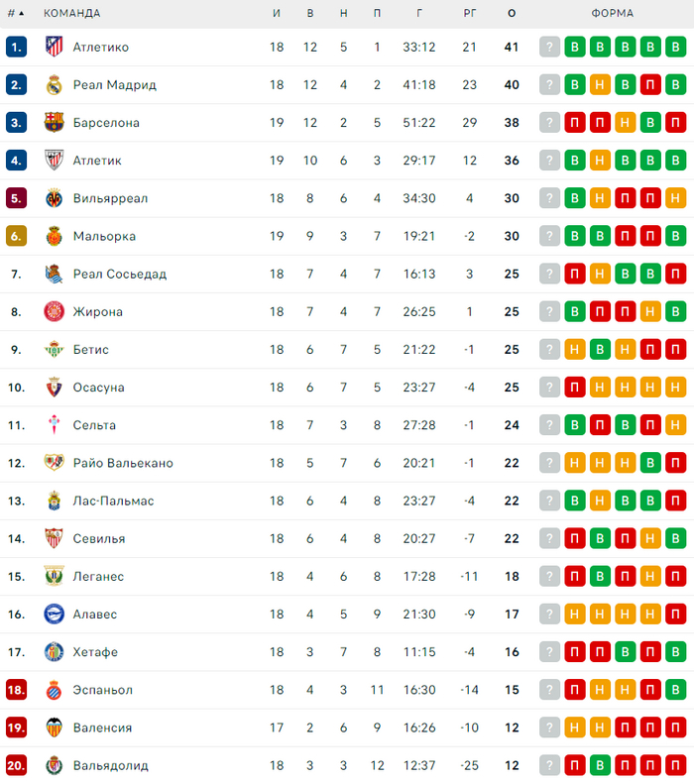The image size is (694, 784).
Task: Click the Atletico Madrid club crest
Action: [x=55, y=47]
